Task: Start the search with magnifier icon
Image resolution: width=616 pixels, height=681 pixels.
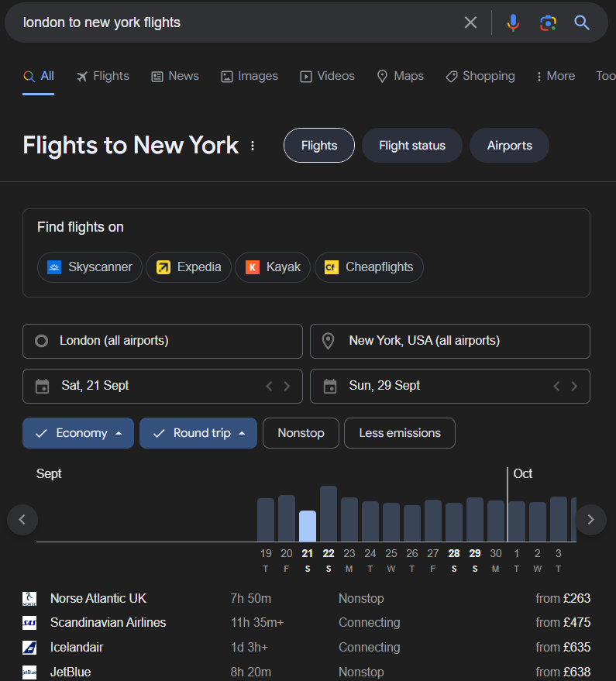Action: click(582, 22)
